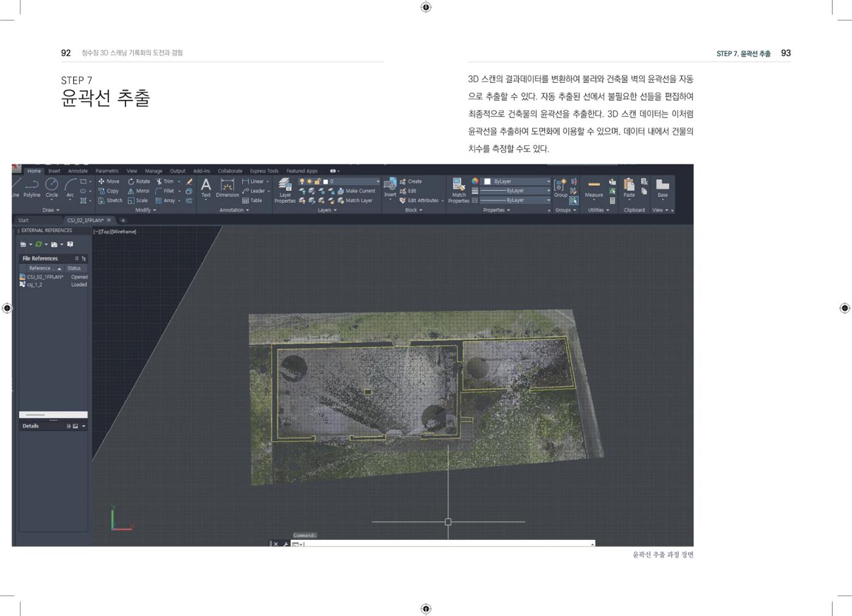
Task: Activate the Trim tool
Action: tap(165, 181)
